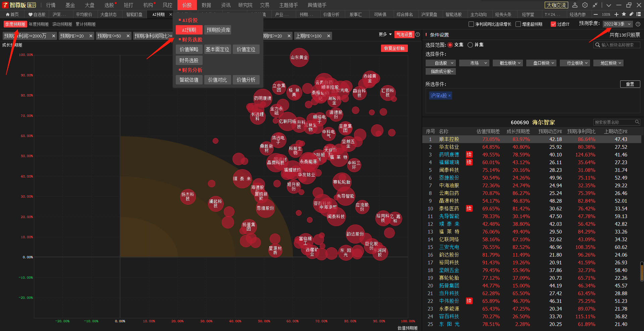This screenshot has width=644, height=331.
Task: Sort by 估值预期差 column header
Action: [x=488, y=131]
